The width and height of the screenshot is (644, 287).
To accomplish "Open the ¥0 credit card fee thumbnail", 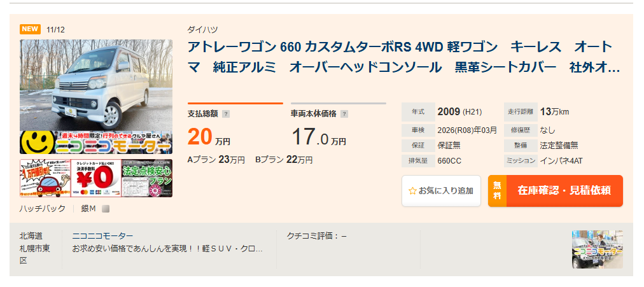I will pyautogui.click(x=95, y=178).
